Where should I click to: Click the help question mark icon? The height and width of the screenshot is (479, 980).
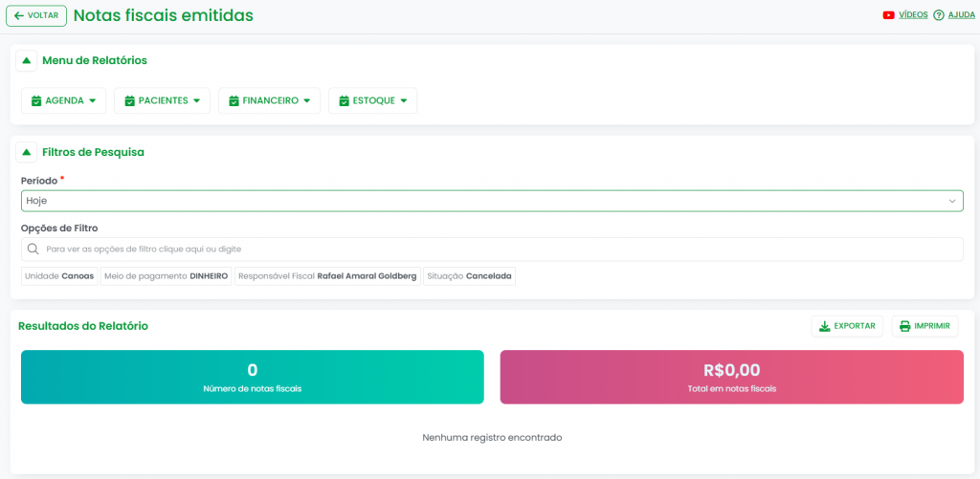pyautogui.click(x=939, y=15)
